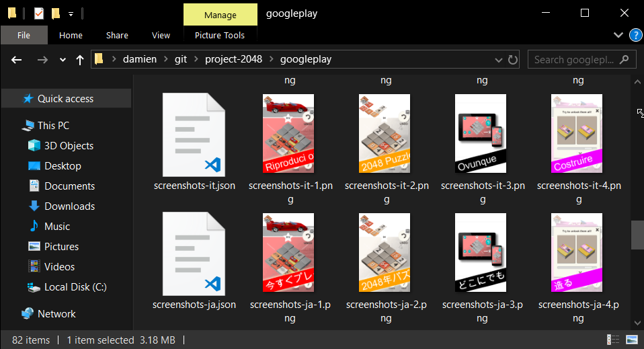Open recent locations dropdown arrow
Viewport: 644px width, 349px height.
coord(63,60)
